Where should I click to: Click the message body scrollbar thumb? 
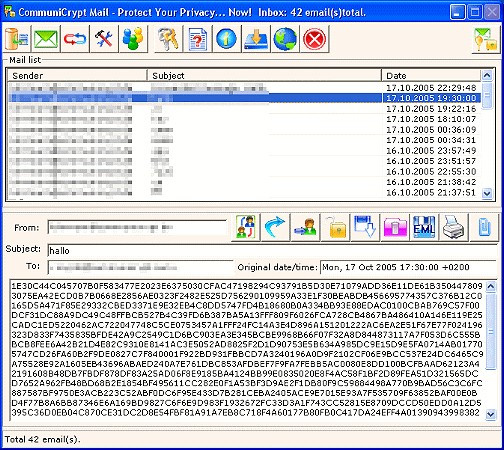tap(491, 331)
